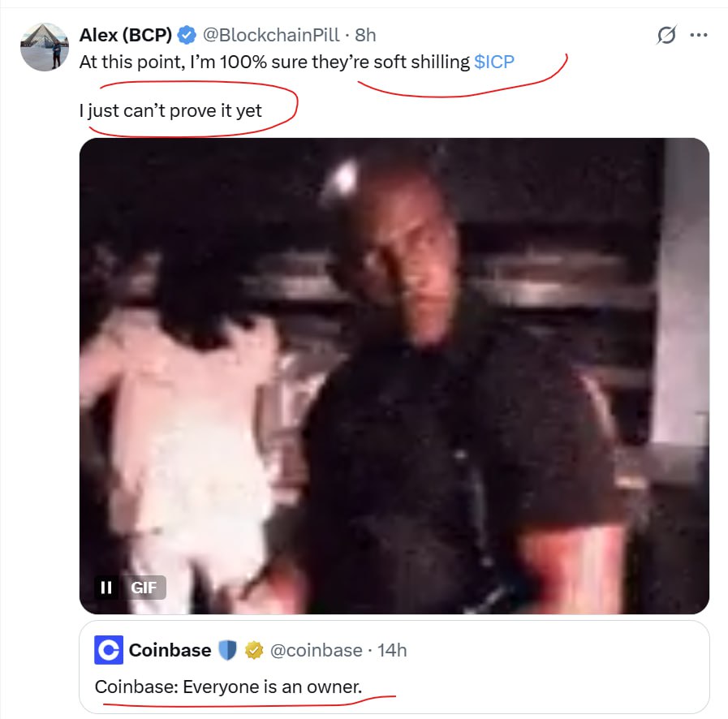The image size is (728, 719).
Task: Open the three-dot More menu
Action: (x=698, y=36)
